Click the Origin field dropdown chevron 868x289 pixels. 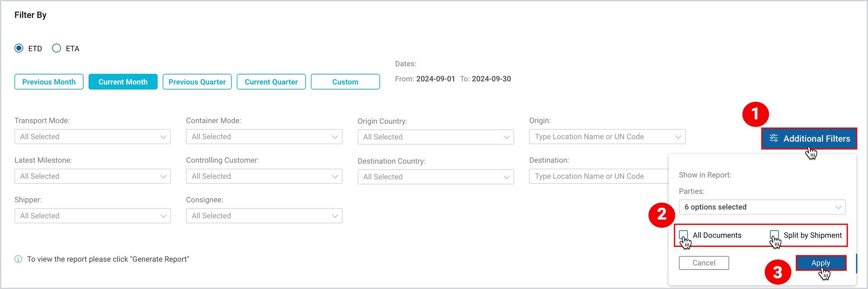click(x=678, y=137)
